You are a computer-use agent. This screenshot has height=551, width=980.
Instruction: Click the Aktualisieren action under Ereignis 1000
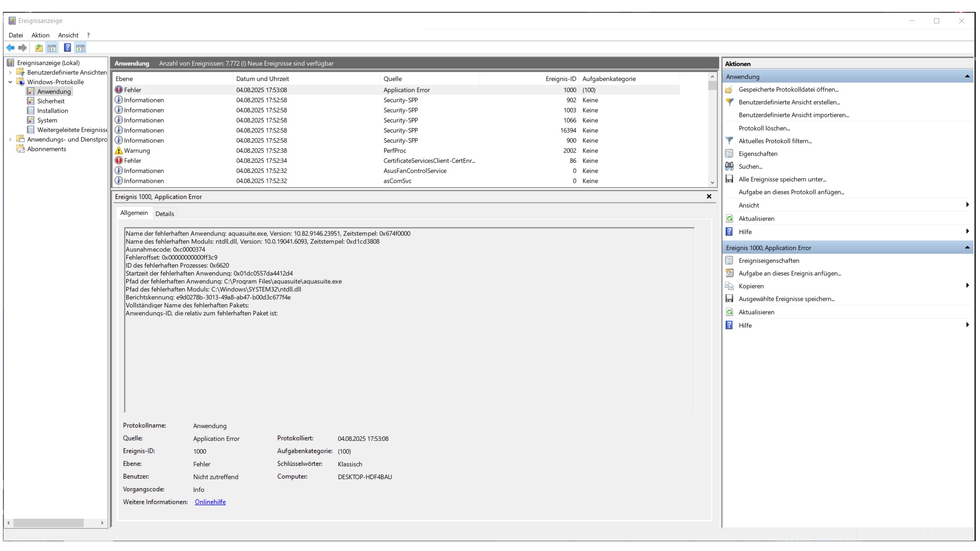click(757, 312)
